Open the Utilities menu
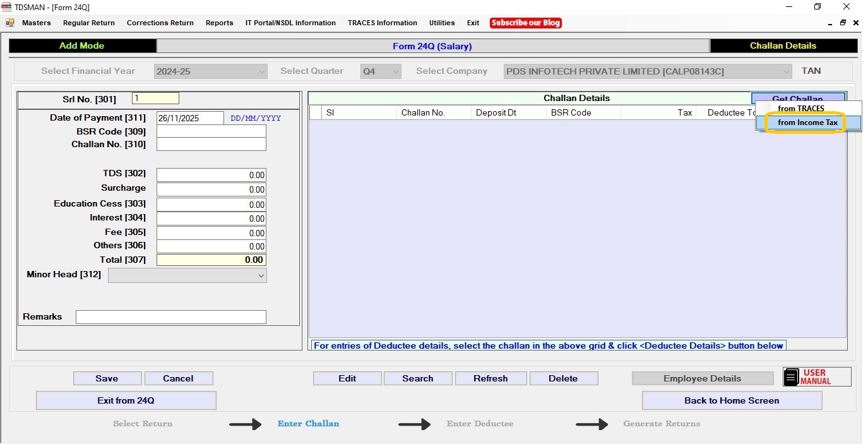 click(x=442, y=23)
